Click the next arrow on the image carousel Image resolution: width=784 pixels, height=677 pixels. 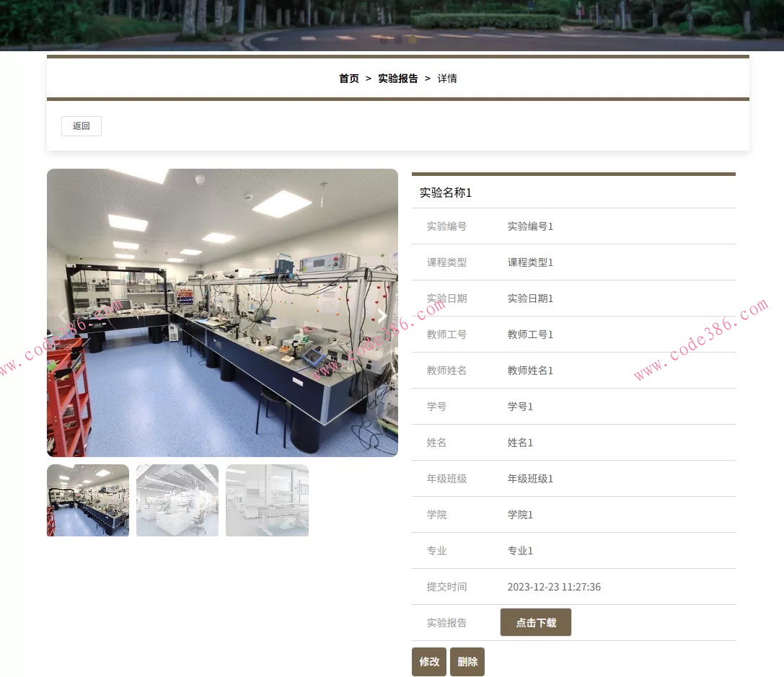382,317
